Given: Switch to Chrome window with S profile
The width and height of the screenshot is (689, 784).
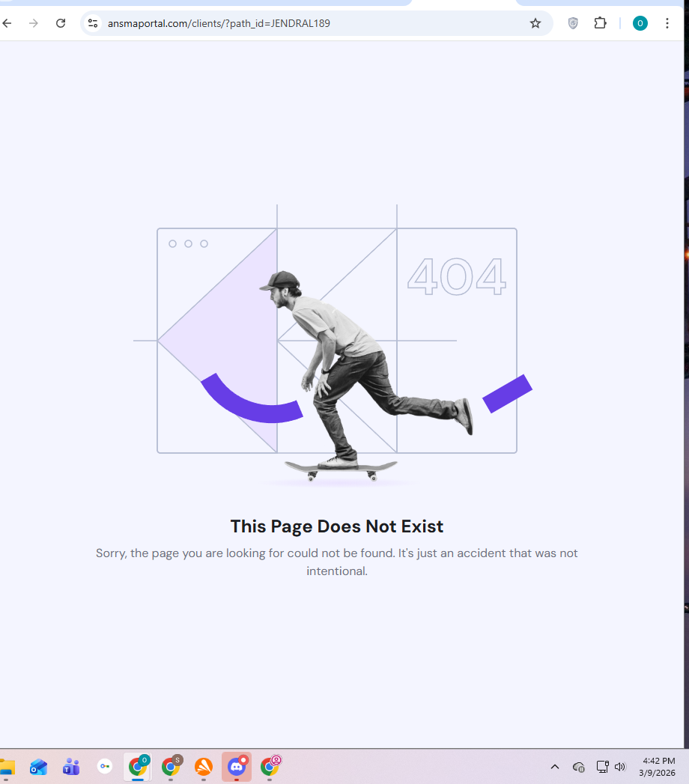Looking at the screenshot, I should point(171,766).
